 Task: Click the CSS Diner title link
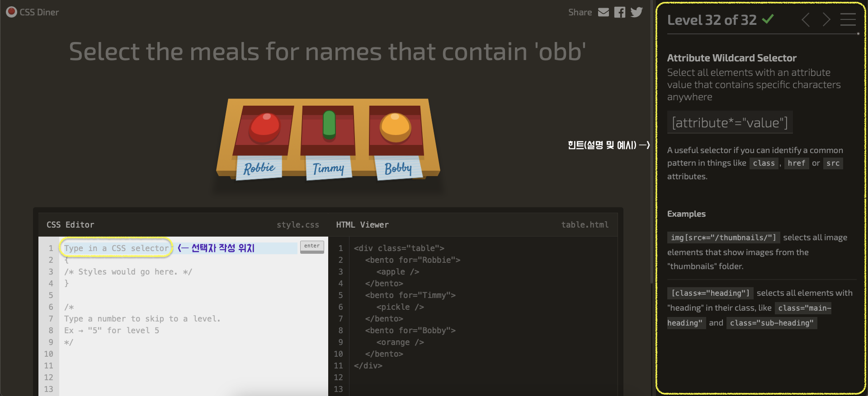click(39, 12)
